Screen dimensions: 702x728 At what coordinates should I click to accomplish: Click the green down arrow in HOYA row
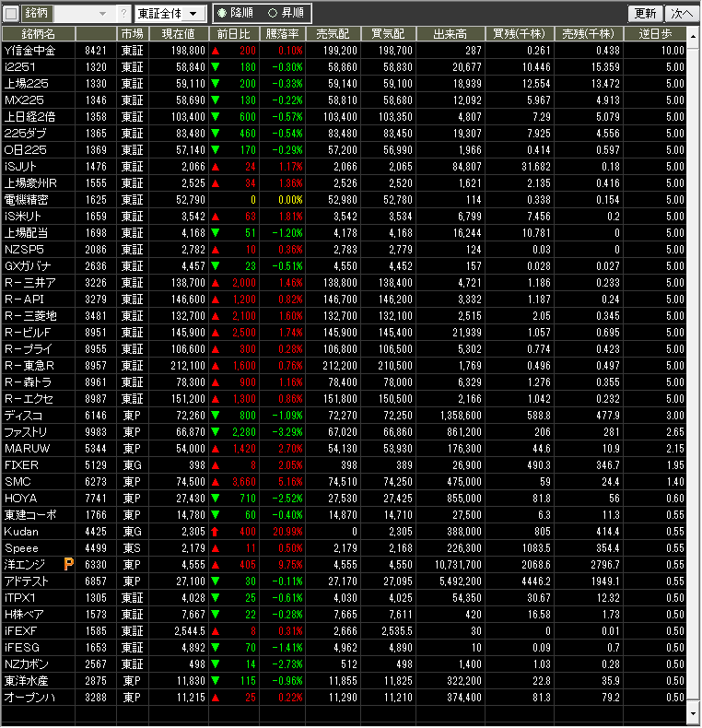216,499
